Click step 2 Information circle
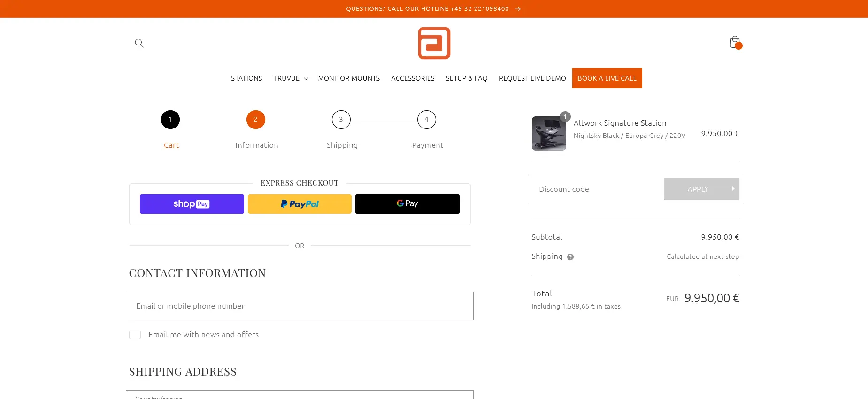The height and width of the screenshot is (399, 868). coord(256,120)
